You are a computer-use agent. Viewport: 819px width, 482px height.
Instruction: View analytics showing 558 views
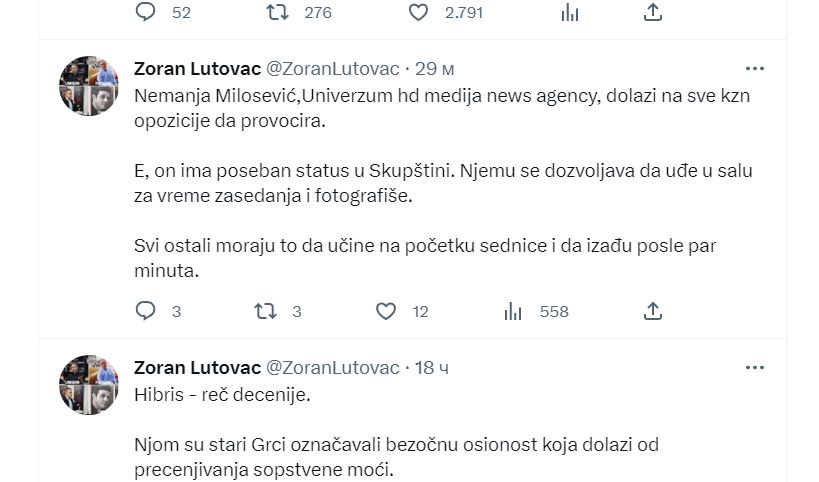(513, 311)
